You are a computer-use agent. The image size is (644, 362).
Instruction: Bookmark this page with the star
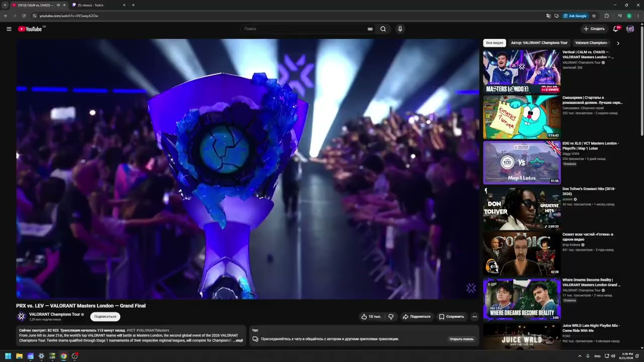point(594,16)
